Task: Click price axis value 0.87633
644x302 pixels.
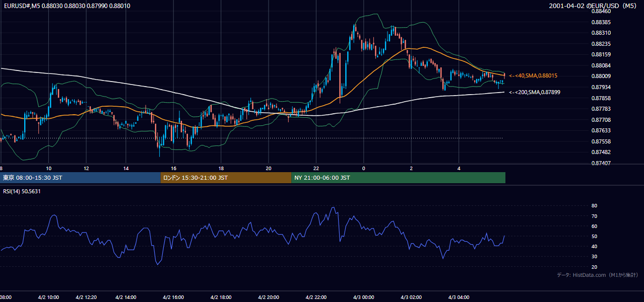Action: pos(601,131)
